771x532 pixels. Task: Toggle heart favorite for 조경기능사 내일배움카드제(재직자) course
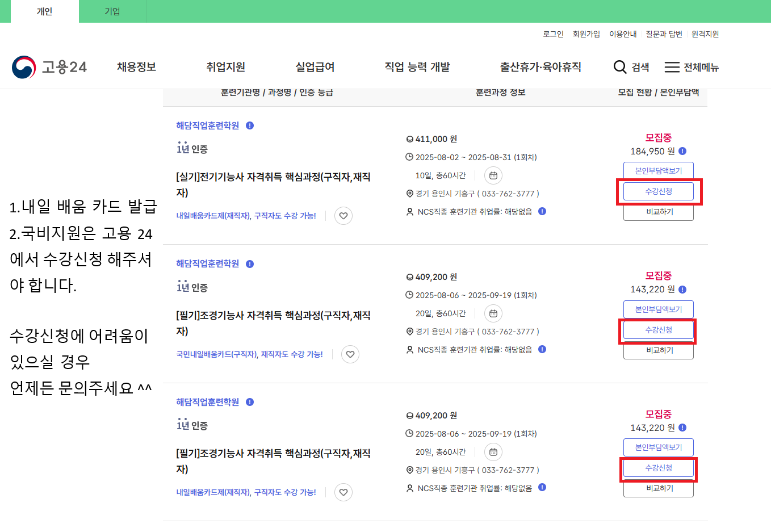tap(343, 492)
